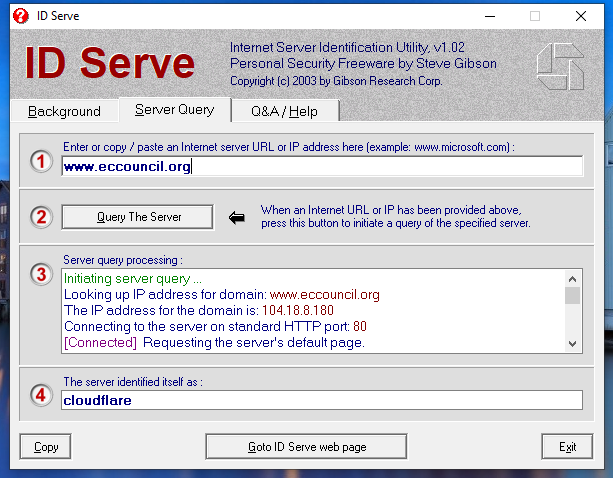
Task: Click 'Internet Server Identification Utility, v1.02' text
Action: click(347, 47)
